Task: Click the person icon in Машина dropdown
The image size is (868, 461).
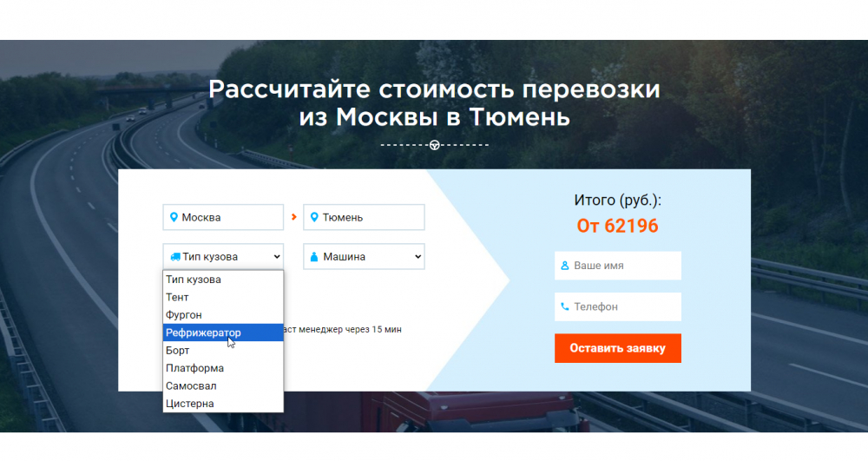Action: (314, 257)
